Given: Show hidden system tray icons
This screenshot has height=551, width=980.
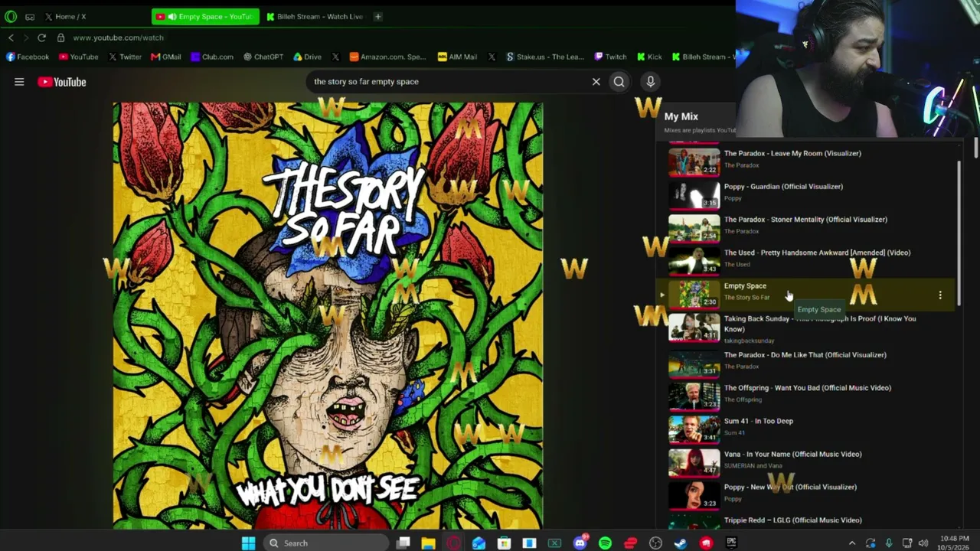Looking at the screenshot, I should click(x=852, y=543).
